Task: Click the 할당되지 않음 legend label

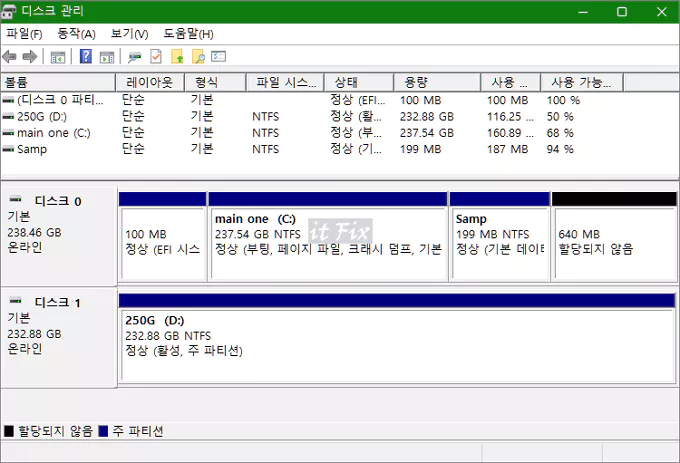Action: point(56,431)
